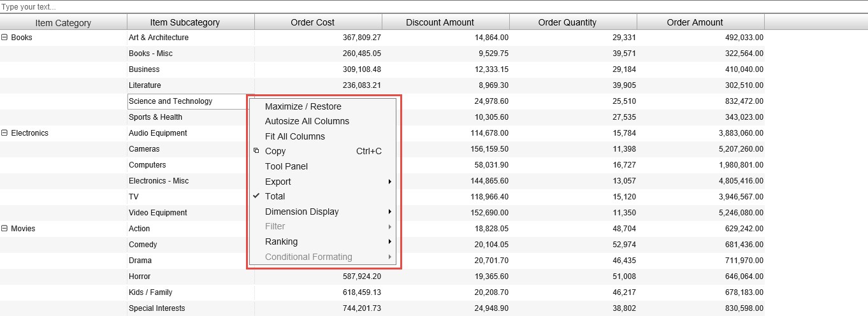
Task: Collapse the Movies category group
Action: click(x=4, y=229)
